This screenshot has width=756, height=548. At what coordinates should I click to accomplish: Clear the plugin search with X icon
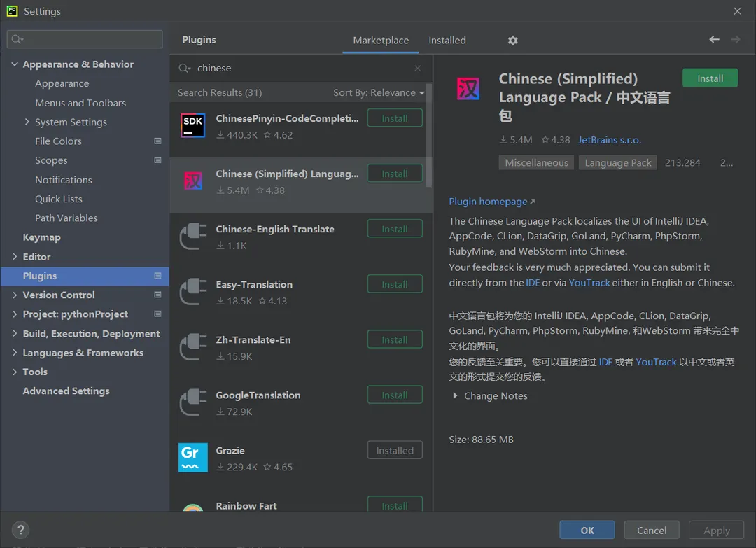point(417,69)
